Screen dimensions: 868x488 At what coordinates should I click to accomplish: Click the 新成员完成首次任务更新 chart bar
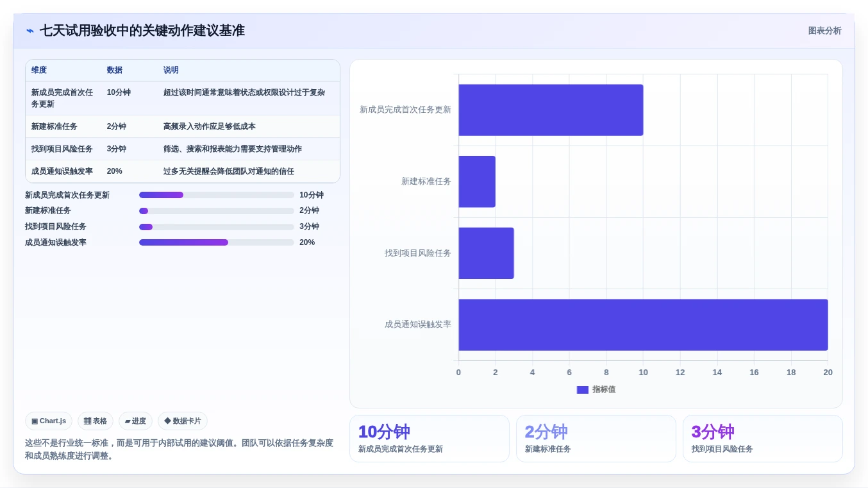[551, 110]
